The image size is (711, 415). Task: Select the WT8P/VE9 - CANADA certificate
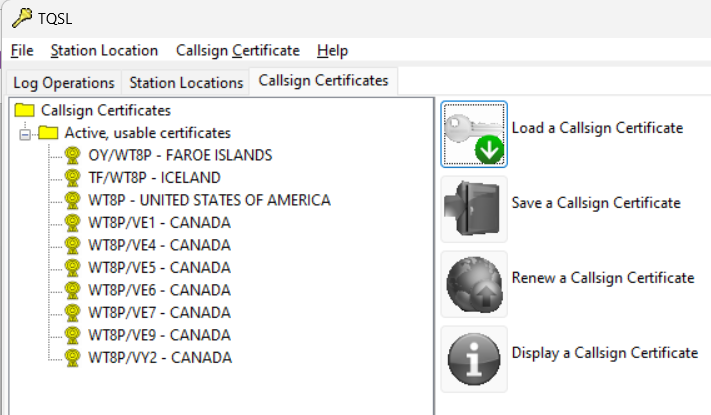point(159,335)
